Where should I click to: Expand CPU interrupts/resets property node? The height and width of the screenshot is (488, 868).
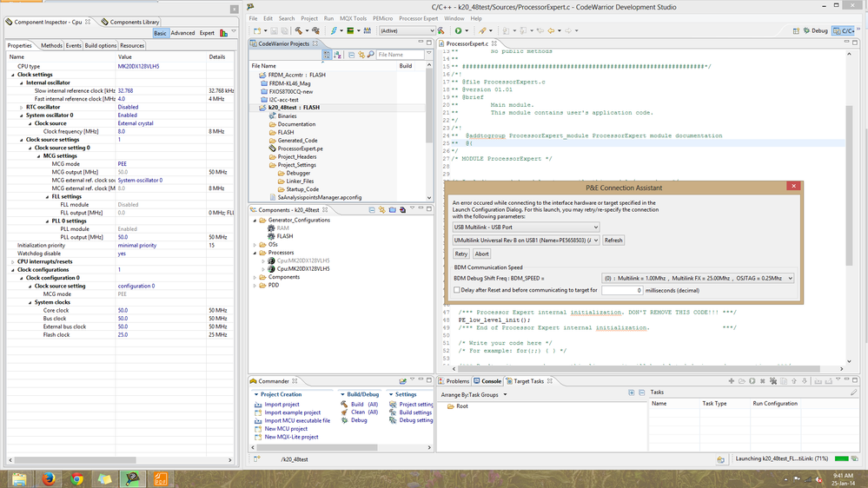point(13,261)
